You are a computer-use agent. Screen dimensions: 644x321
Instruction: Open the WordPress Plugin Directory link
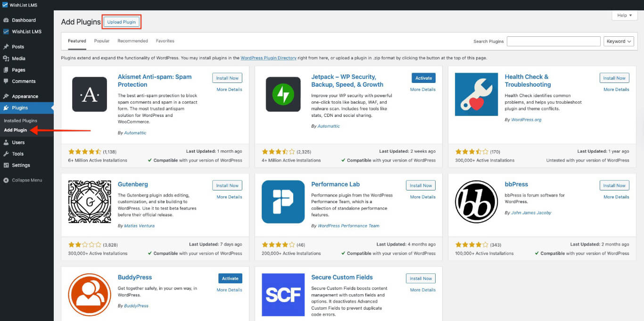(268, 58)
